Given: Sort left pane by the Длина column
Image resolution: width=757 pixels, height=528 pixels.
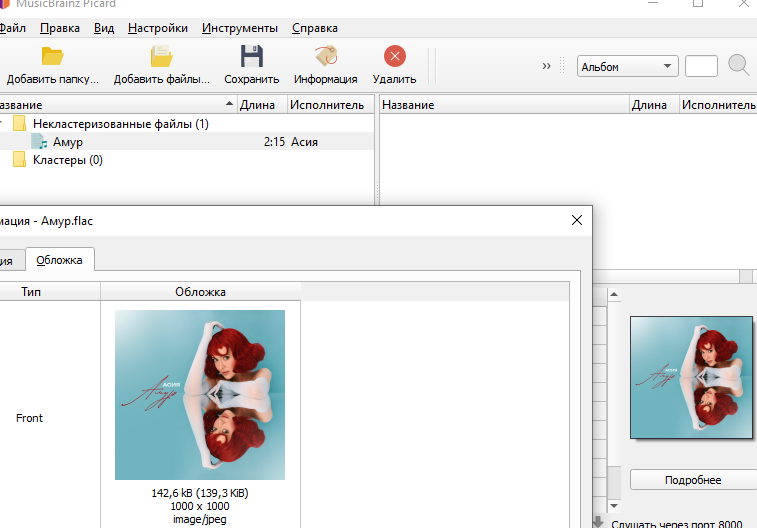Looking at the screenshot, I should click(x=262, y=105).
